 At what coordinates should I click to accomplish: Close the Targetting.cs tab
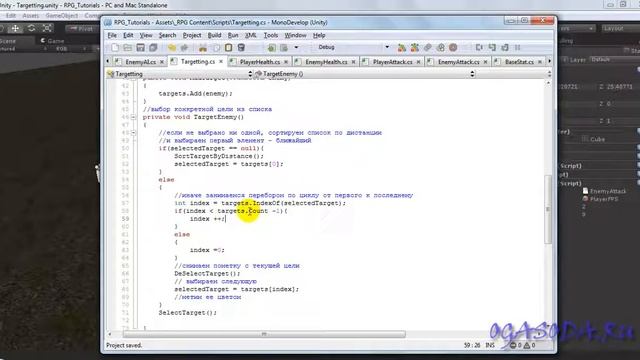(221, 62)
